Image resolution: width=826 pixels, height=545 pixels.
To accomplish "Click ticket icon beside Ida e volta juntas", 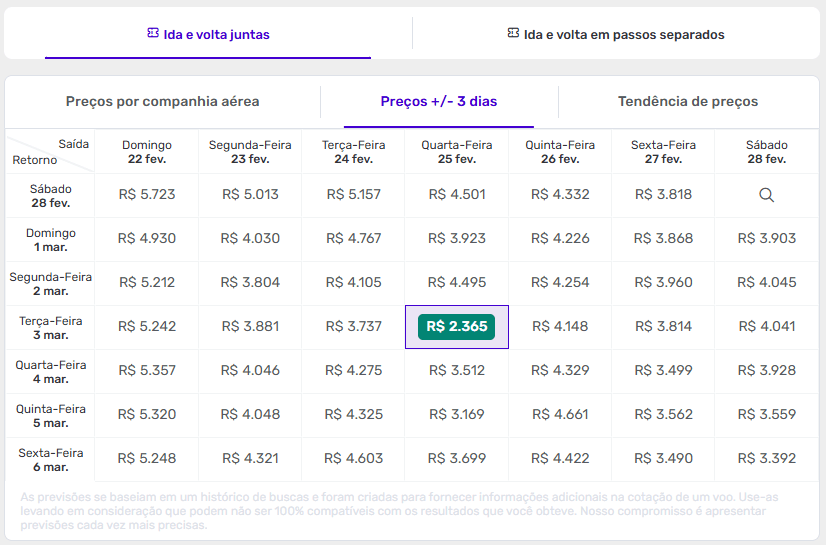I will pos(153,34).
